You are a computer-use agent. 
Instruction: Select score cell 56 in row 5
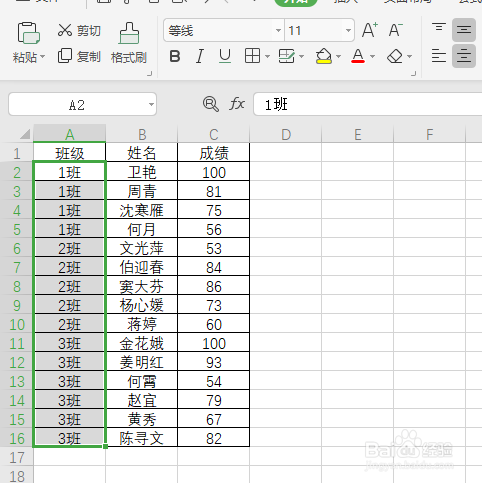[x=214, y=229]
